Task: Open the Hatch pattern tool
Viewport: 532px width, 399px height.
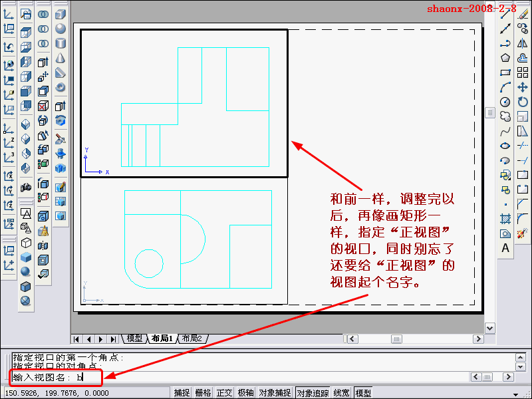Action: click(505, 219)
